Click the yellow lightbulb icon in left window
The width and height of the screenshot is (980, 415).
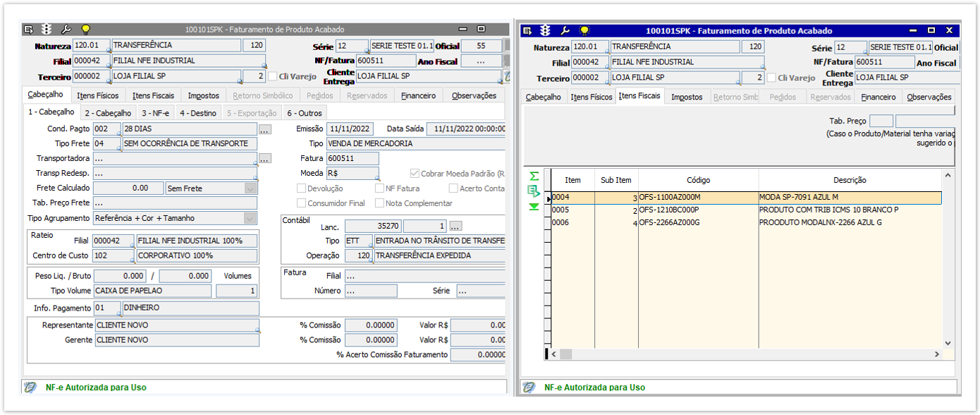coord(85,30)
